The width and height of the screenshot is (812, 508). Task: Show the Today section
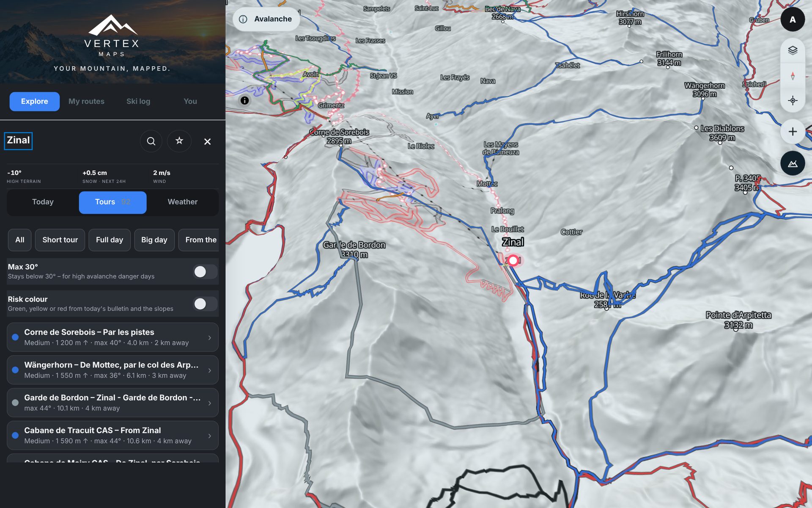coord(43,202)
